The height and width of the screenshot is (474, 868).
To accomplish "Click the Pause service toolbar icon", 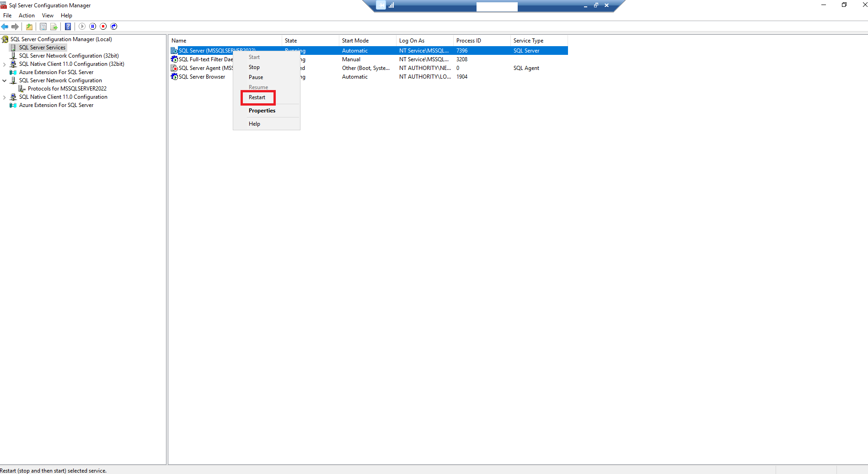I will coord(92,27).
